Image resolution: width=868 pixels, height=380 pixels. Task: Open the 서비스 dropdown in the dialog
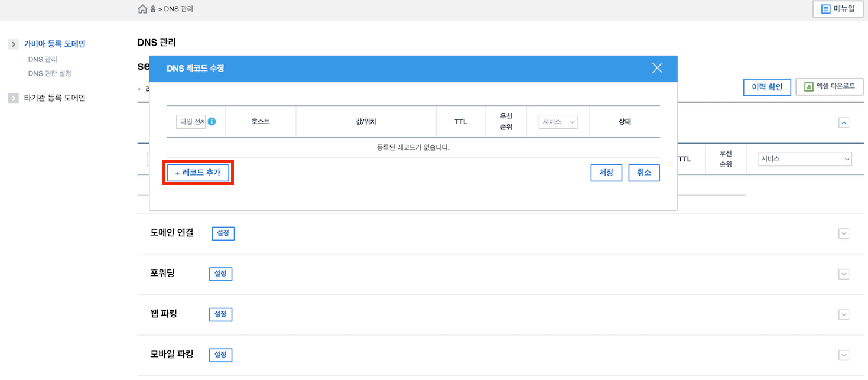[558, 122]
